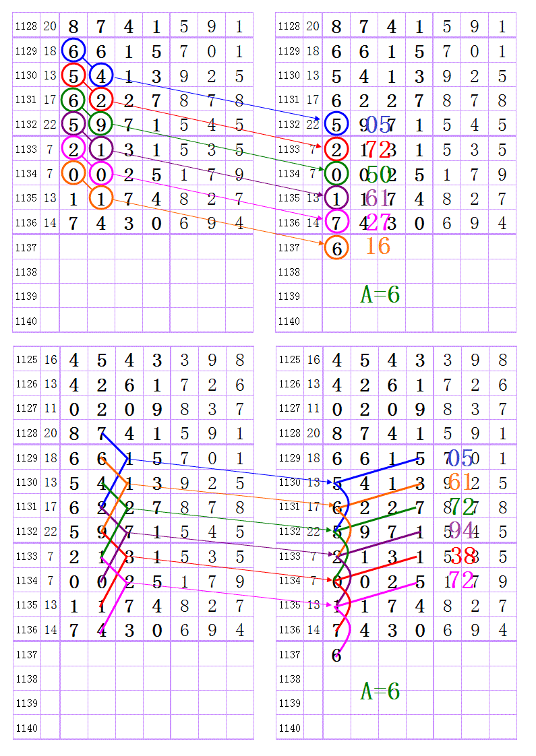Select the orange circled 1 in top-left grid

click(100, 199)
